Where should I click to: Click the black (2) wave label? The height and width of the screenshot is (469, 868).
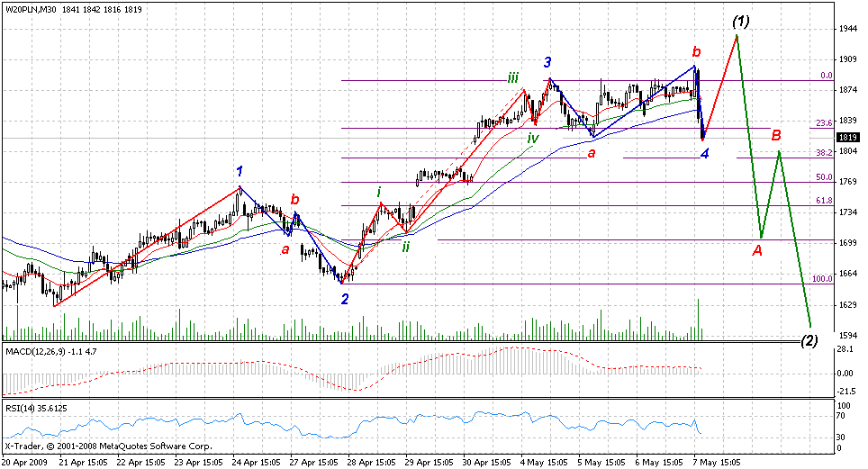click(x=809, y=340)
